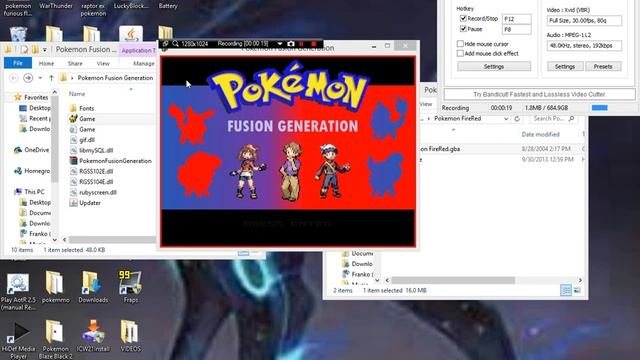Open the recent locations dropdown arrow

40,78
